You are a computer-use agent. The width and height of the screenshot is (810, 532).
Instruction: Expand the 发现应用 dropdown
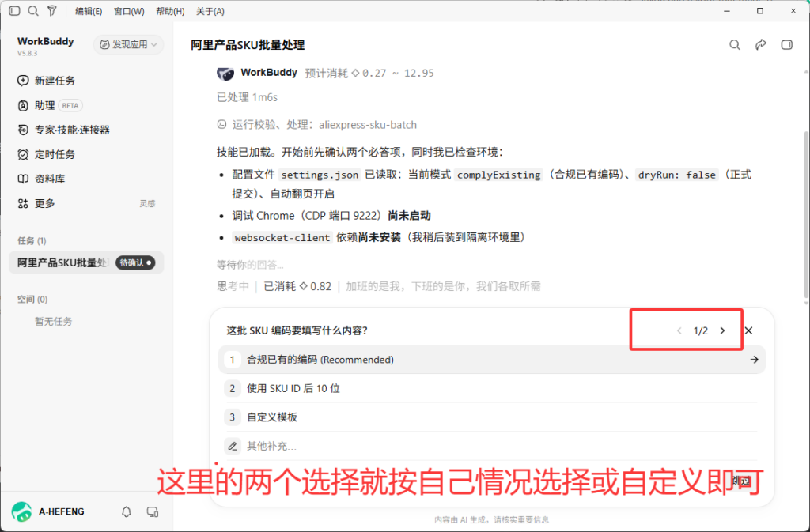pyautogui.click(x=128, y=45)
